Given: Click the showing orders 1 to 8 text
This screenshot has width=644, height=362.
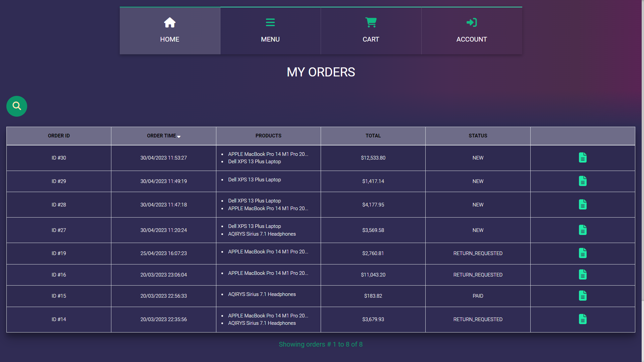Looking at the screenshot, I should (321, 344).
